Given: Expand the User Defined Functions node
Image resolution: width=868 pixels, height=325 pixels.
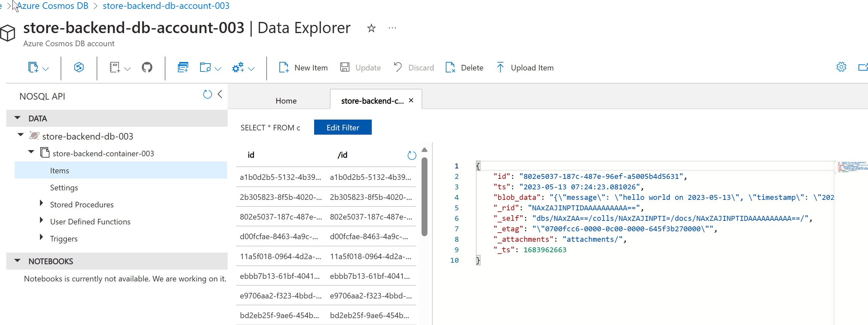Looking at the screenshot, I should [41, 220].
